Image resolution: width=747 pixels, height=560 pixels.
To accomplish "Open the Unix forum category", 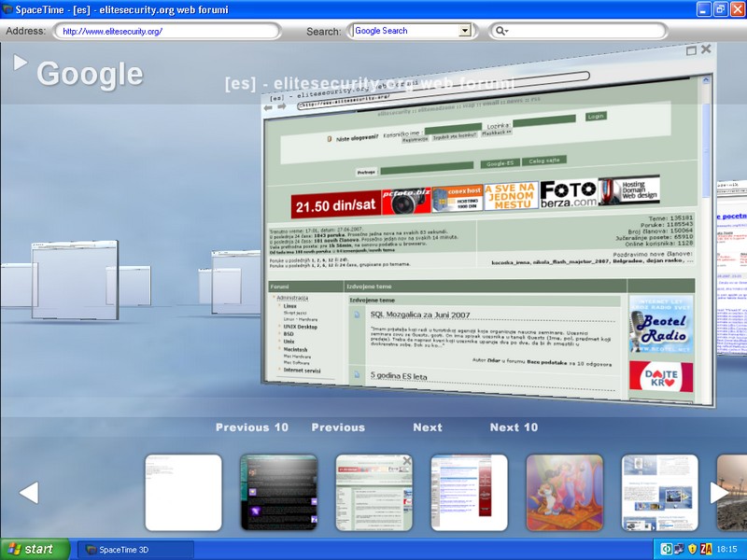I will [x=289, y=342].
